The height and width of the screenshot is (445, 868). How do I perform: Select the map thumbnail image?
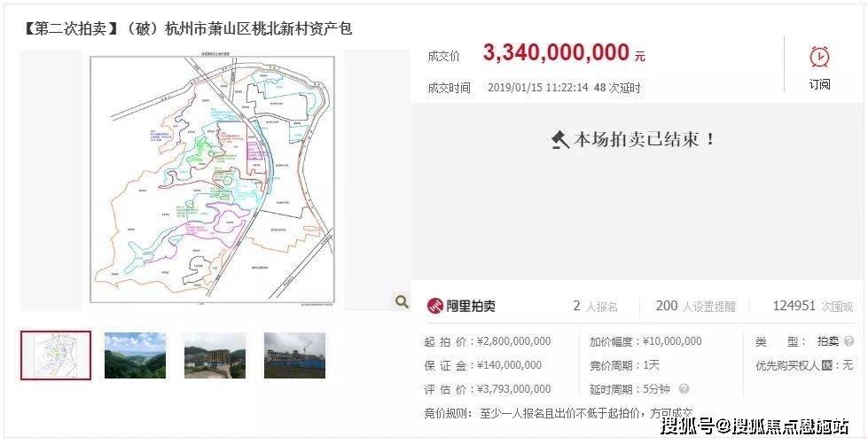click(56, 355)
